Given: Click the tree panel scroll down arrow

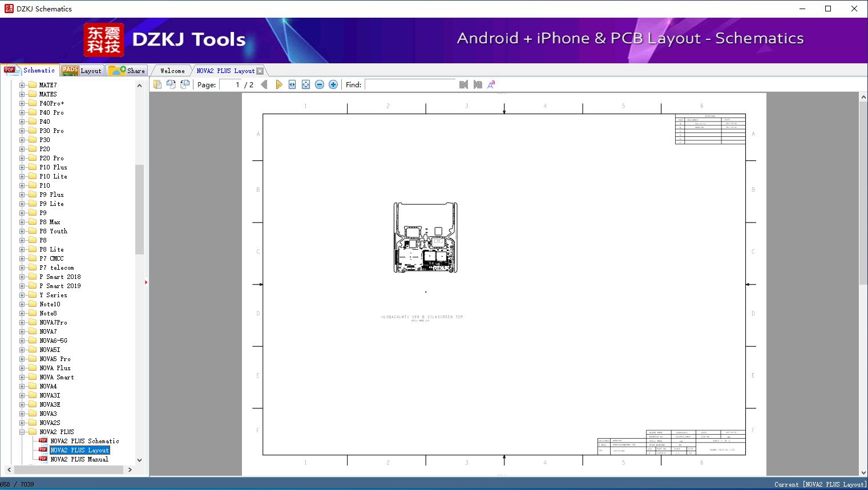Looking at the screenshot, I should [x=139, y=460].
